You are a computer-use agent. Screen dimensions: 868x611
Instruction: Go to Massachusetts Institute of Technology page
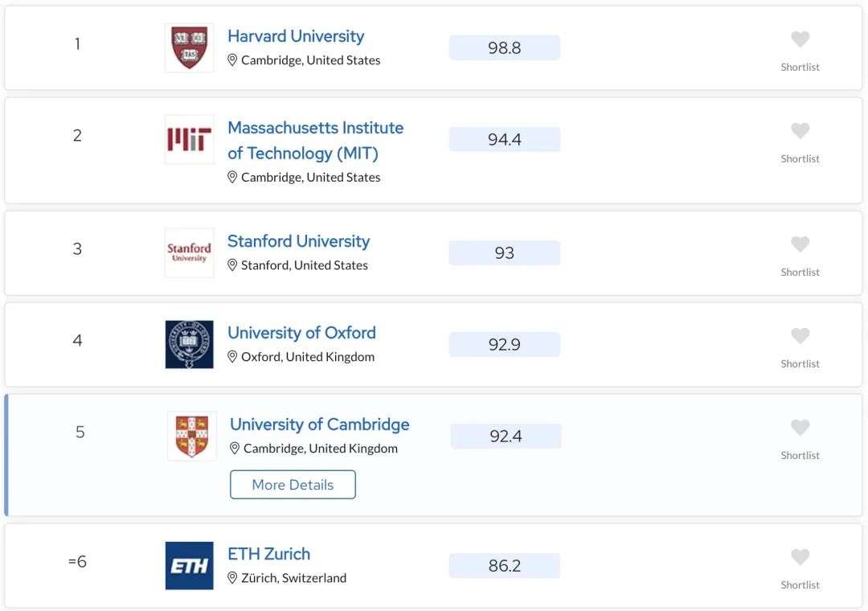click(x=316, y=140)
